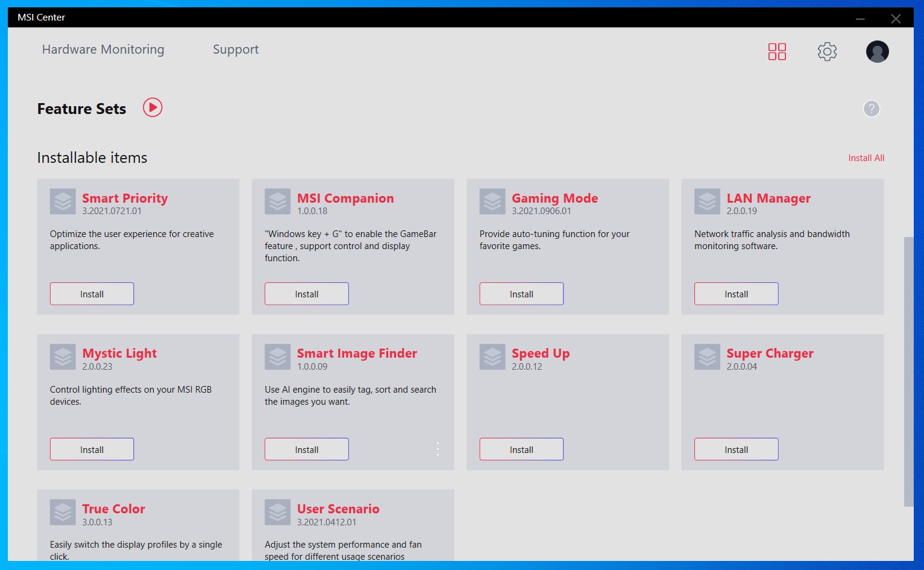924x570 pixels.
Task: Open Smart Image Finder three-dot menu
Action: pos(438,449)
